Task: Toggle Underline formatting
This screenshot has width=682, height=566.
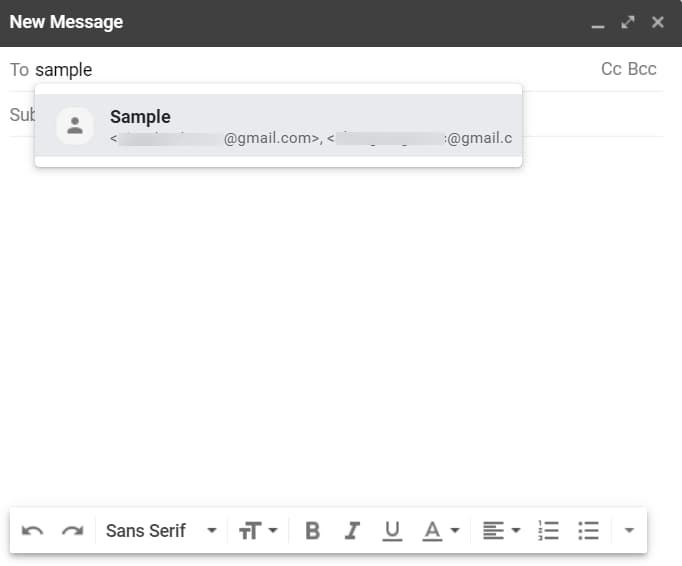Action: tap(392, 531)
